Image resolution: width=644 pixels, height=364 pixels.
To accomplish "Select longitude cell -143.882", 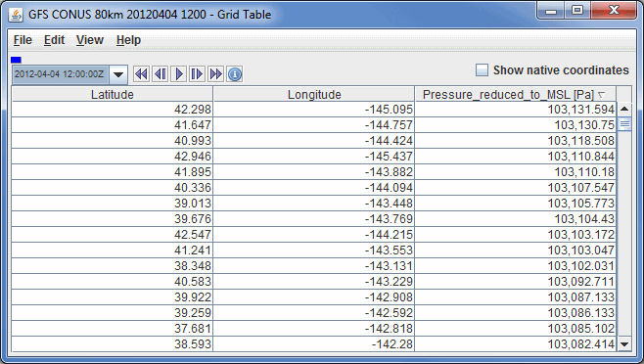I will [x=314, y=172].
